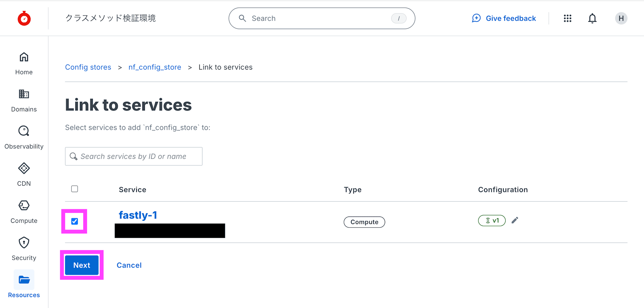View notifications bell
This screenshot has height=308, width=644.
tap(592, 18)
